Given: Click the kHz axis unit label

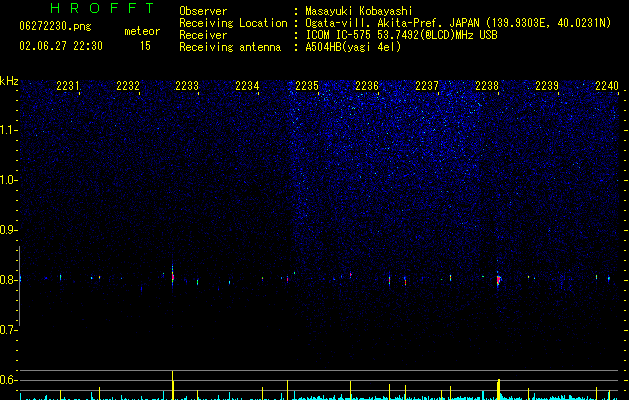Looking at the screenshot, I should tap(9, 81).
